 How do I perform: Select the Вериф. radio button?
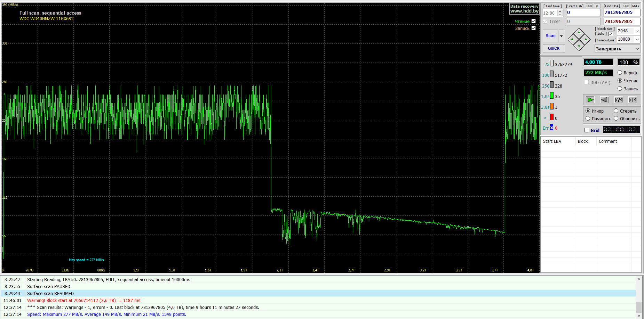pyautogui.click(x=620, y=73)
